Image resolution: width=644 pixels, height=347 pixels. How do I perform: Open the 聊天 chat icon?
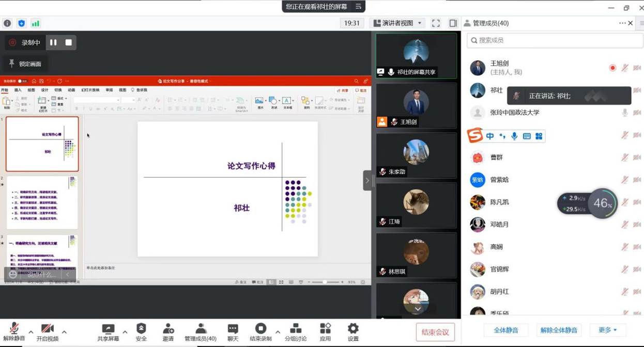tap(233, 332)
